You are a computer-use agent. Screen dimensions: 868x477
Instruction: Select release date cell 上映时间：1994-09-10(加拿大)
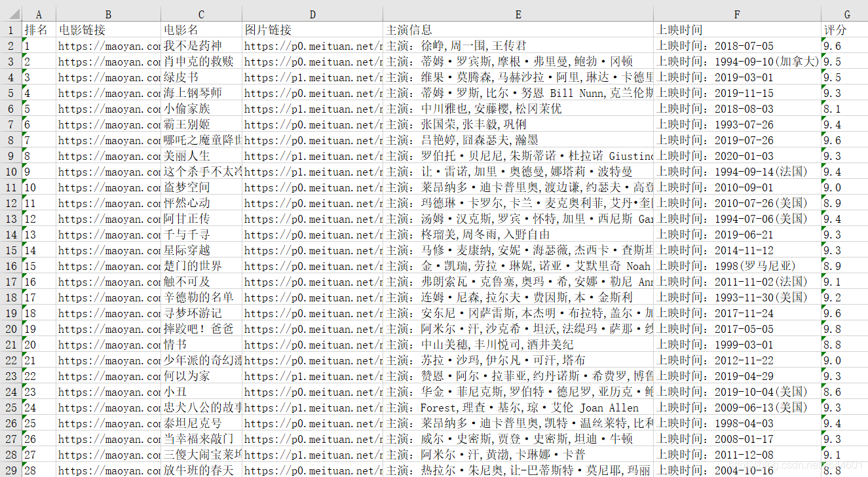click(737, 62)
